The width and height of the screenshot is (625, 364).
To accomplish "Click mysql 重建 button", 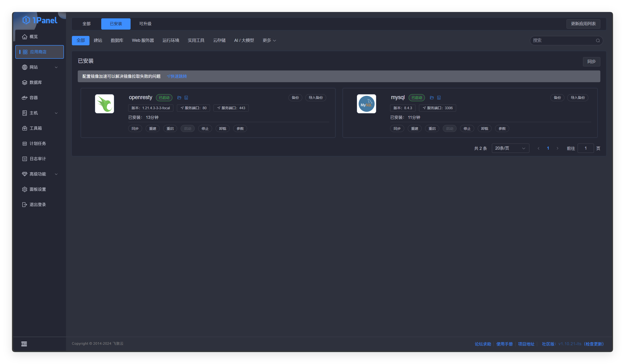I will click(x=415, y=129).
